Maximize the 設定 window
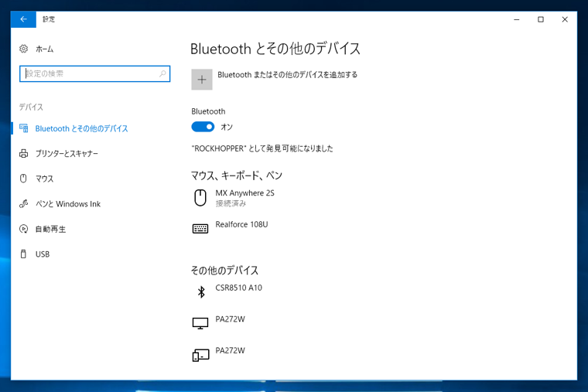The height and width of the screenshot is (392, 588). click(541, 19)
